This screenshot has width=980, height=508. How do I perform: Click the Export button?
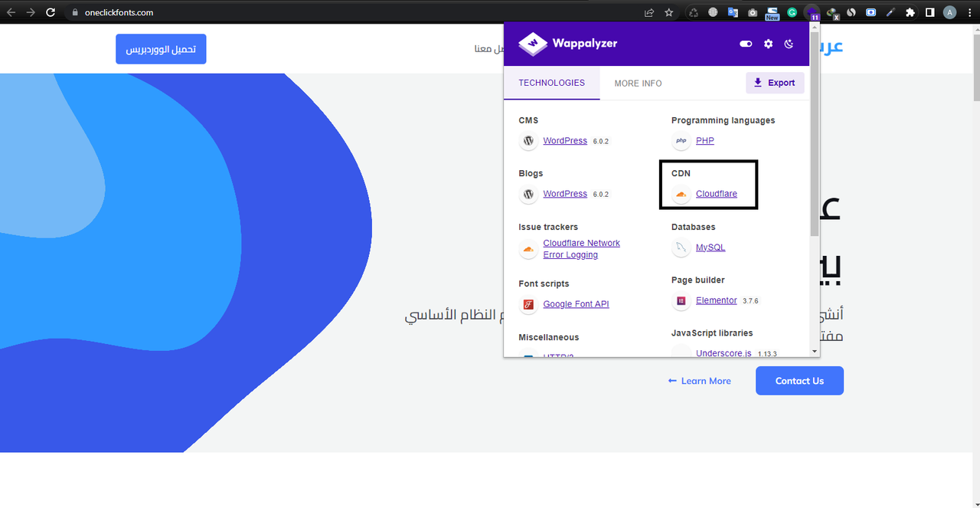click(x=775, y=83)
